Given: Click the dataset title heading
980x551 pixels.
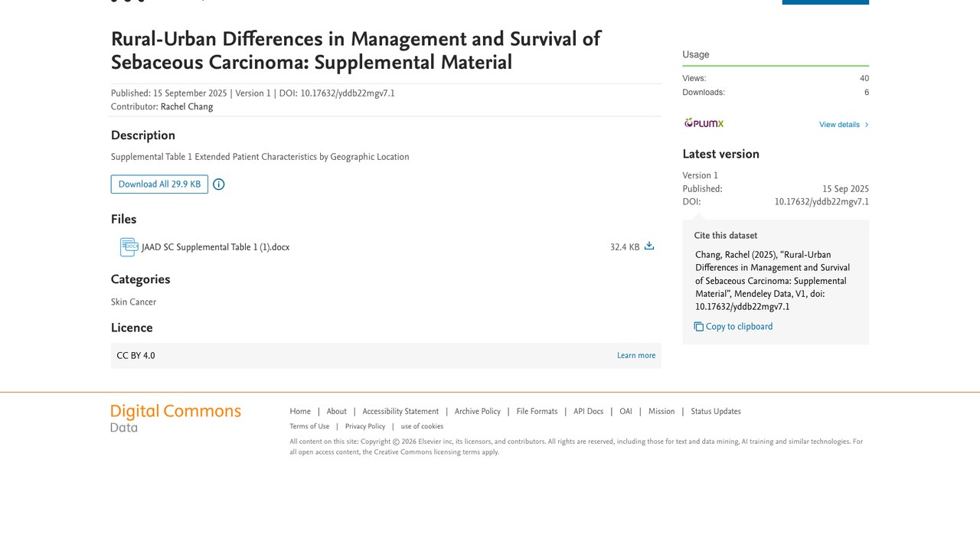Looking at the screenshot, I should point(356,51).
